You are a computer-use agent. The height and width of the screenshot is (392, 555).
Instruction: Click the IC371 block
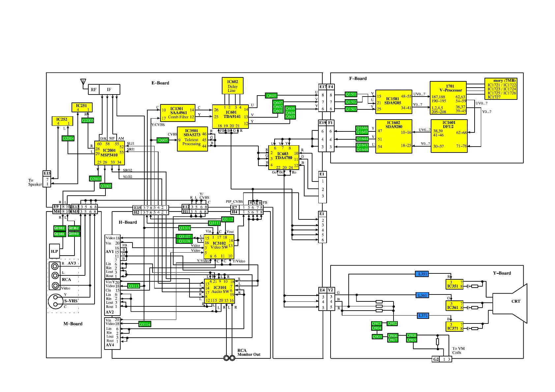tap(454, 326)
